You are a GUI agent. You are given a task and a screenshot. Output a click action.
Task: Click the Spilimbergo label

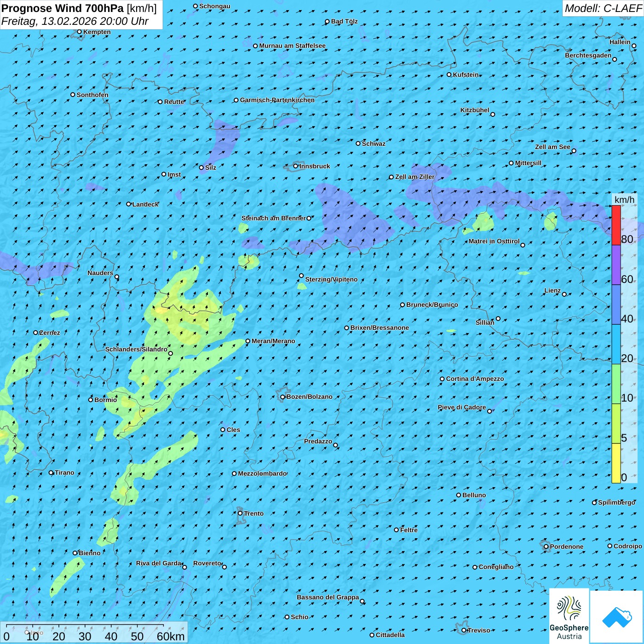[616, 502]
